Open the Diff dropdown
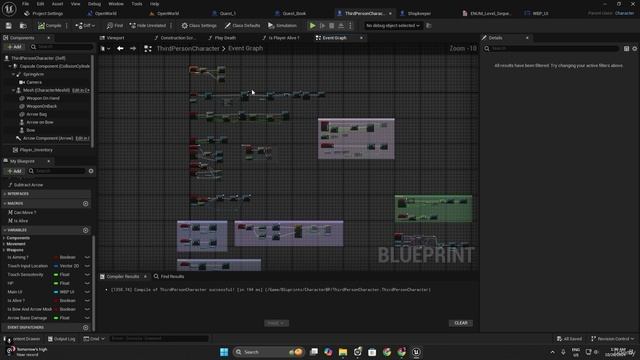640x360 pixels. click(x=85, y=26)
